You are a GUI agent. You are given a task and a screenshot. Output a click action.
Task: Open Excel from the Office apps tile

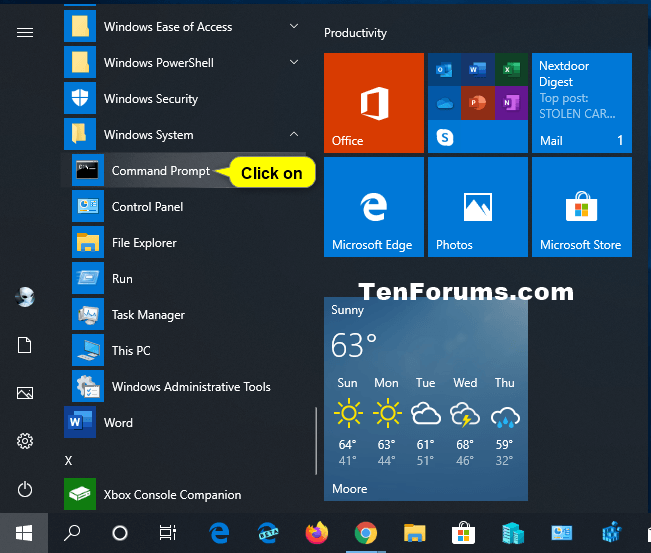[x=511, y=69]
